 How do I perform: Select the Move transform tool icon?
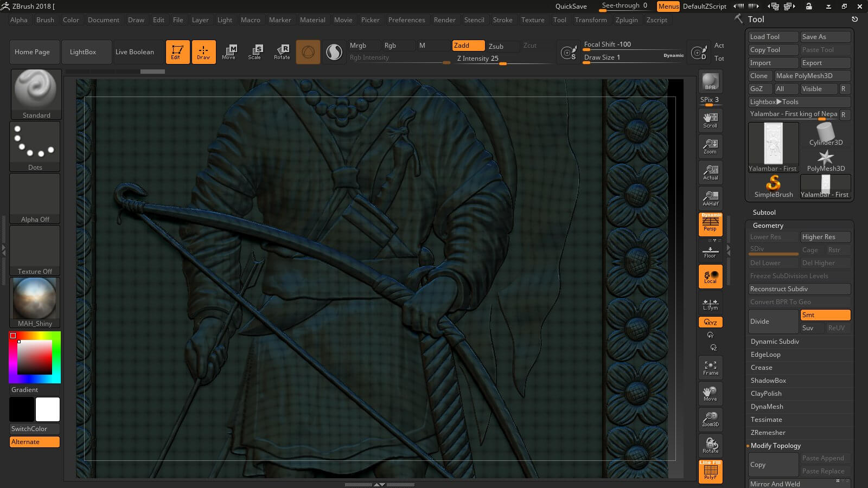229,52
